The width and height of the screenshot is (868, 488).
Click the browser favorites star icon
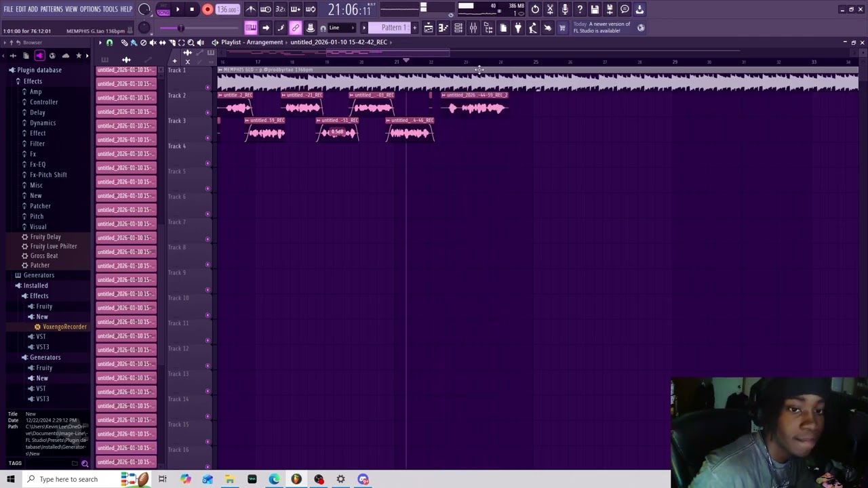pyautogui.click(x=79, y=56)
